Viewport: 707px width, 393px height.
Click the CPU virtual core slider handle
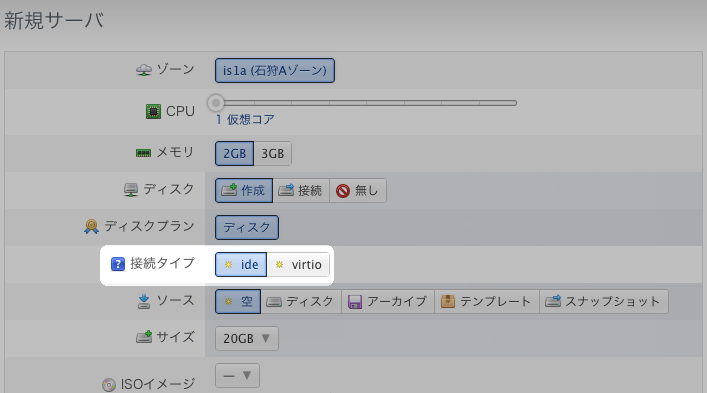[216, 103]
